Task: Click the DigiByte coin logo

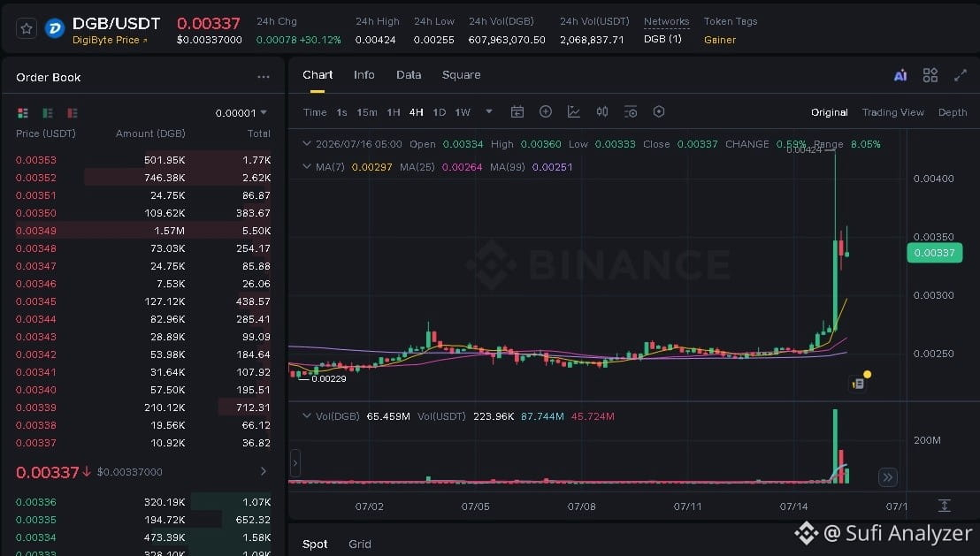Action: 55,29
